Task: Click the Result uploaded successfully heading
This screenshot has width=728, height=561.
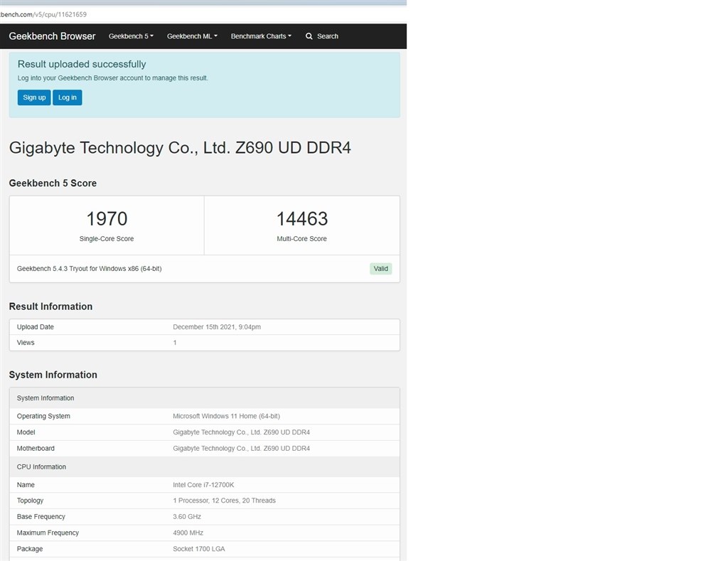Action: click(82, 64)
